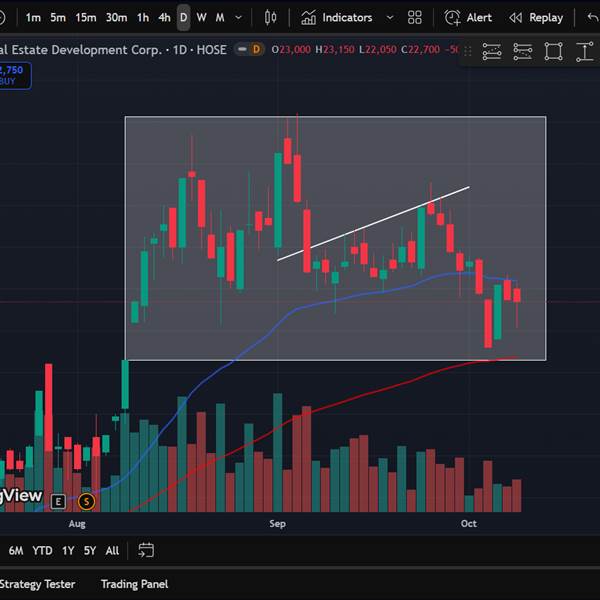Click the undo arrow in top toolbar
This screenshot has height=600, width=600.
pos(593,18)
